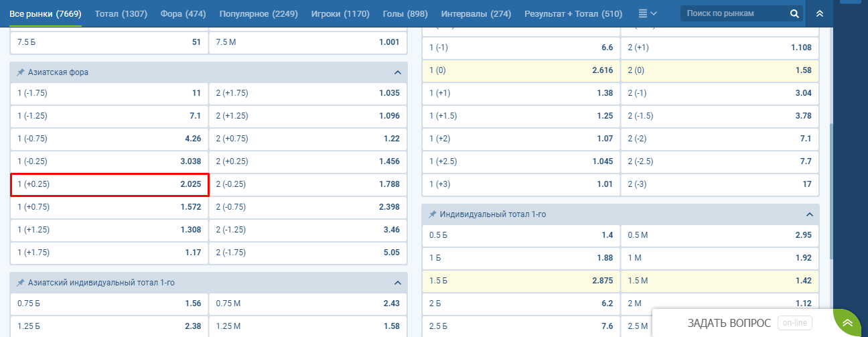Pick highlighted 1 (0) odds 2.616

click(520, 70)
